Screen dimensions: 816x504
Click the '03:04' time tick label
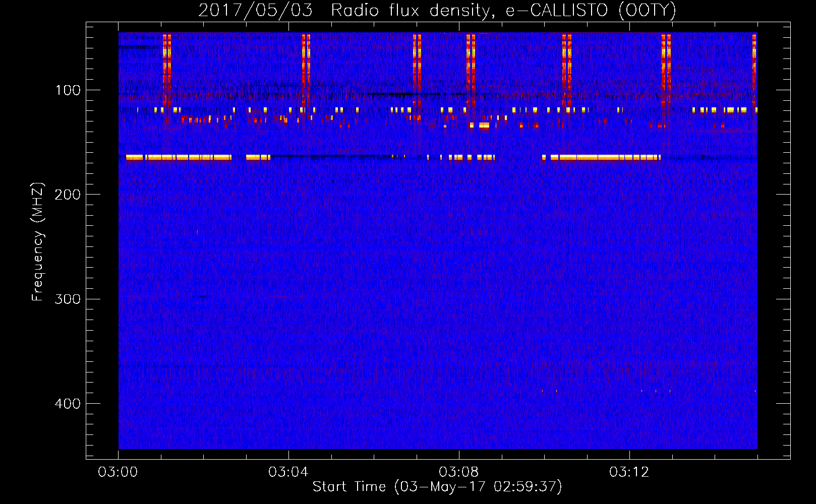click(288, 472)
